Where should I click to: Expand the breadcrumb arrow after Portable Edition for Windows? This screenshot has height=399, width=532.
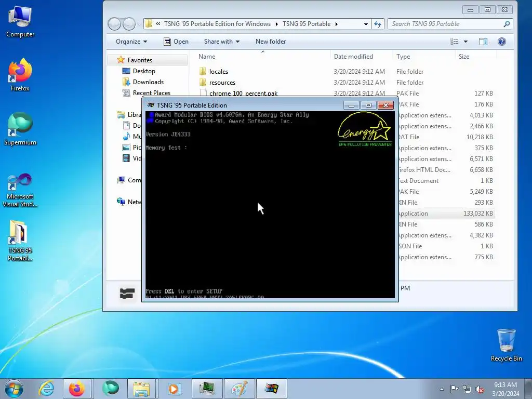(x=276, y=24)
